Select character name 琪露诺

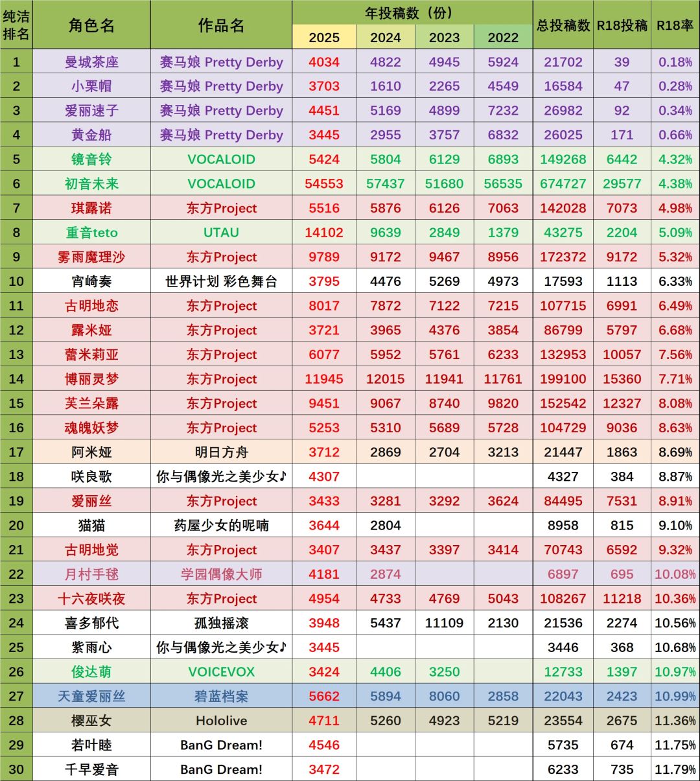[91, 208]
